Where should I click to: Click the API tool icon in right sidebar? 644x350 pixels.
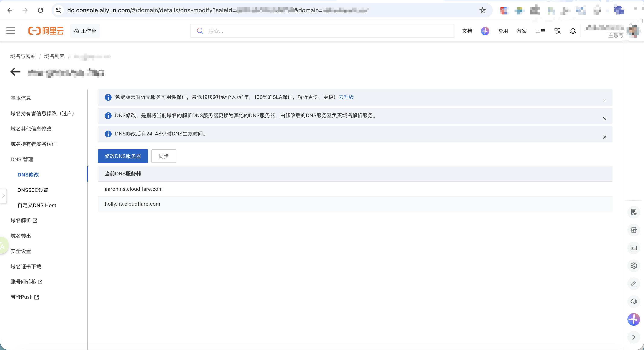click(x=634, y=230)
